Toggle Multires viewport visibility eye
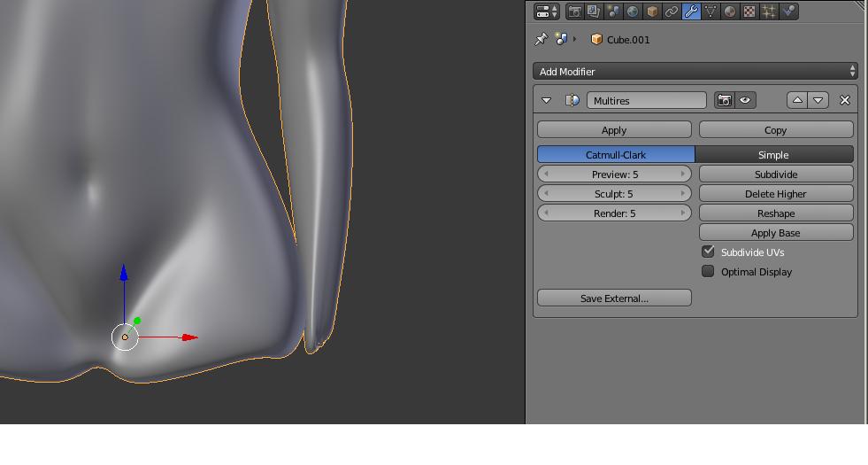The width and height of the screenshot is (868, 465). [745, 100]
